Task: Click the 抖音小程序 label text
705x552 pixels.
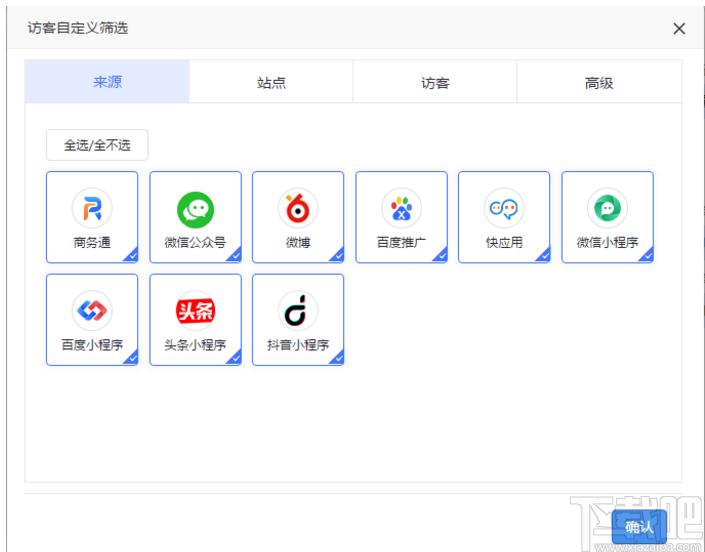Action: pyautogui.click(x=298, y=345)
